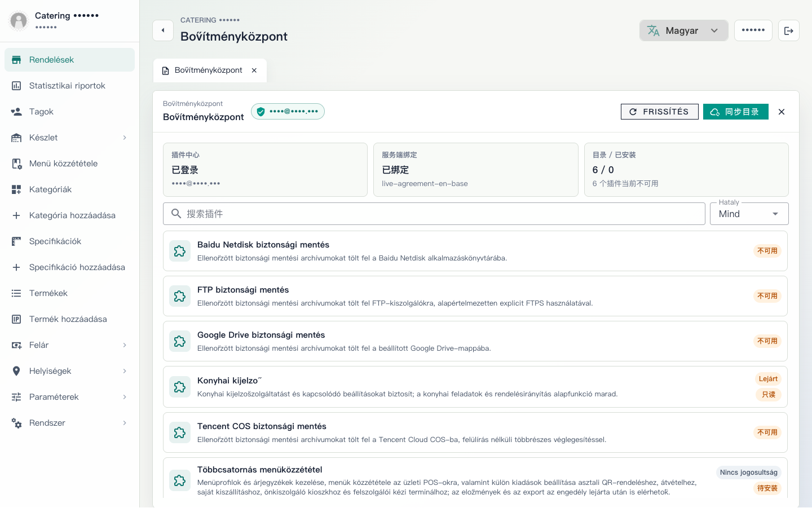Click the Google Drive plugin puzzle icon
This screenshot has height=521, width=812.
[180, 341]
